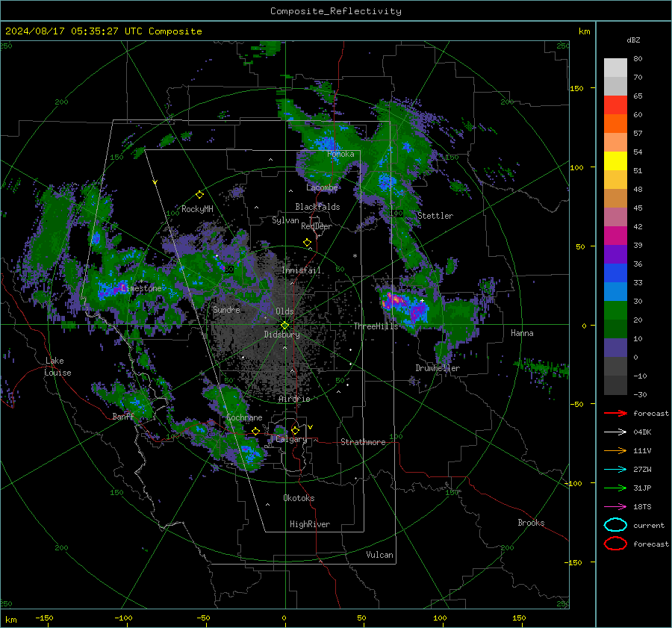Click the Strathmore label

(363, 442)
